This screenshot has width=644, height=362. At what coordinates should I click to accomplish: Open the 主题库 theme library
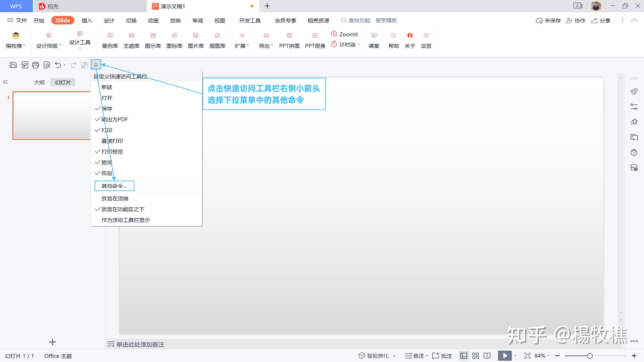click(x=131, y=40)
